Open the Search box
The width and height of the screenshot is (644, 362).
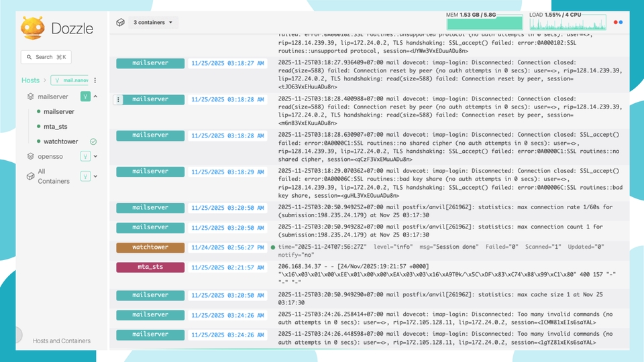[x=46, y=57]
